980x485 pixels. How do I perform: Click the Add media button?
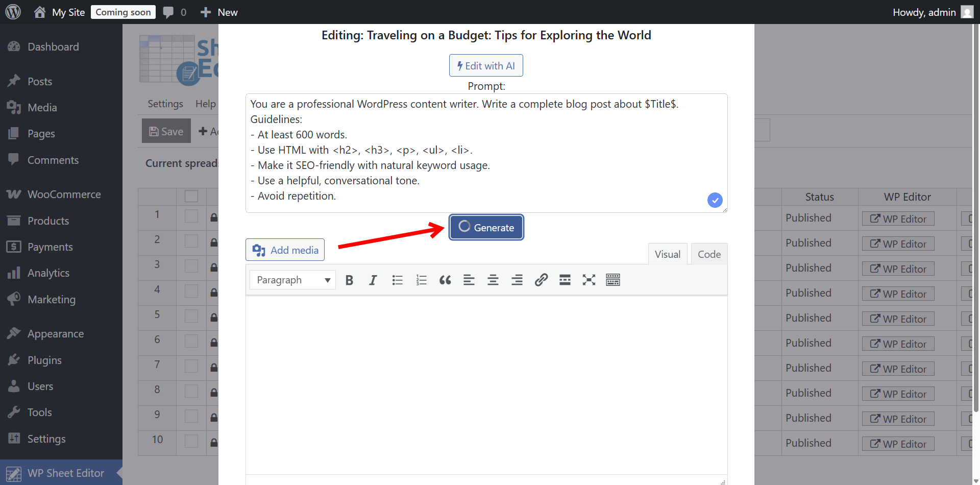click(285, 250)
